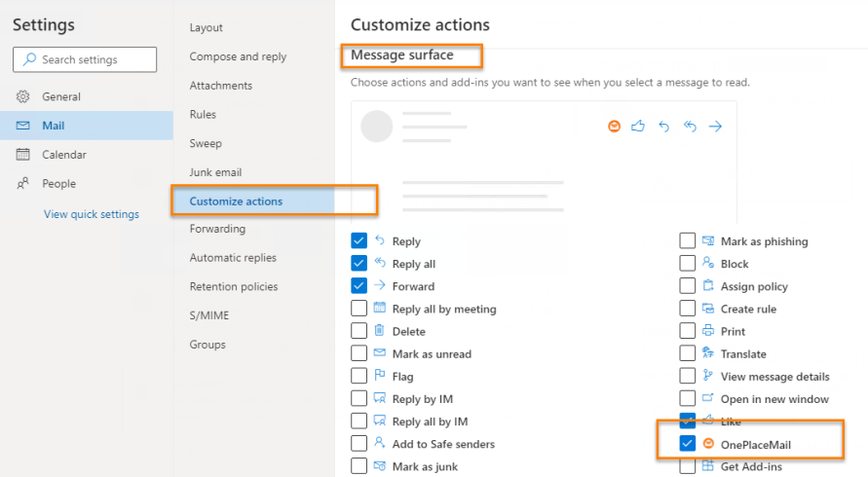Enable the Print action checkbox
Screen dimensions: 868x477
(x=688, y=331)
